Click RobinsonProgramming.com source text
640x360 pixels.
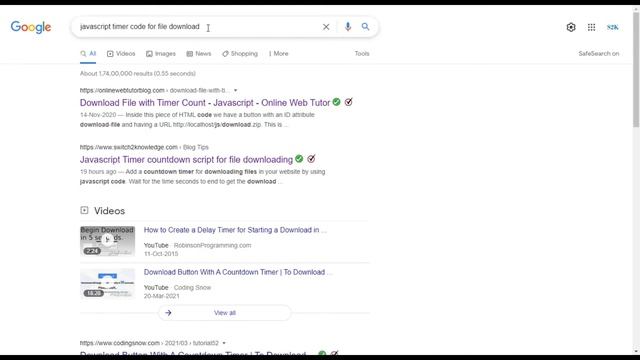pos(212,245)
